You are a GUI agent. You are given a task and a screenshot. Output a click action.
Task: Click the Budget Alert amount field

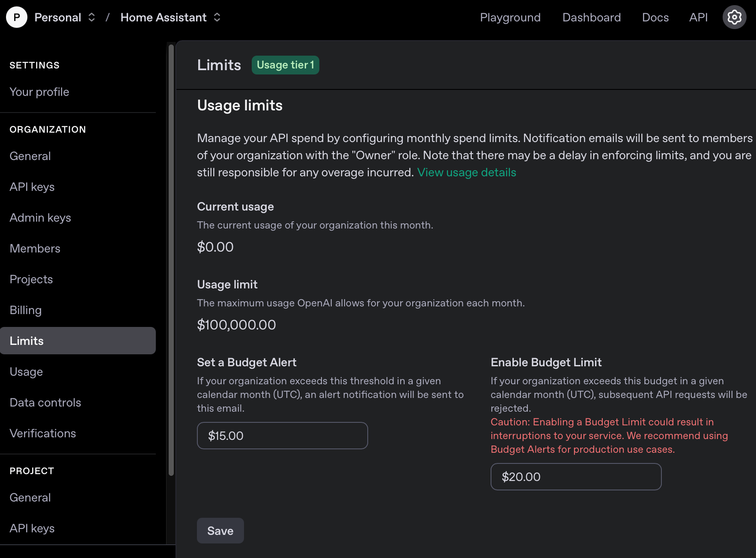(x=282, y=435)
